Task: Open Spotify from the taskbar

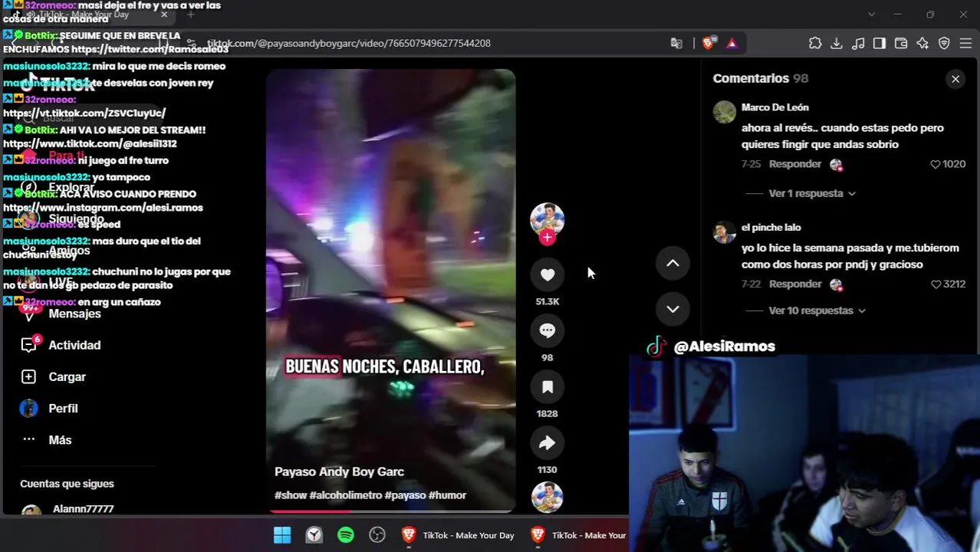Action: (346, 535)
